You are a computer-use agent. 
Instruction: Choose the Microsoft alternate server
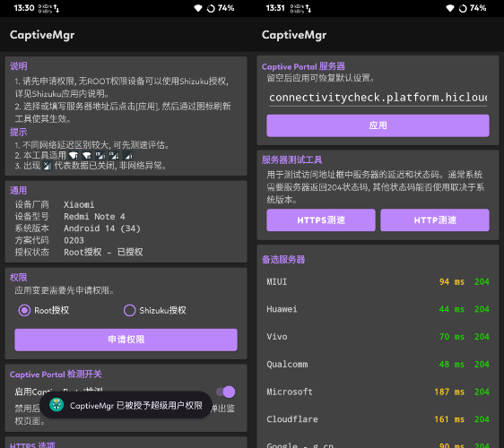pyautogui.click(x=378, y=392)
